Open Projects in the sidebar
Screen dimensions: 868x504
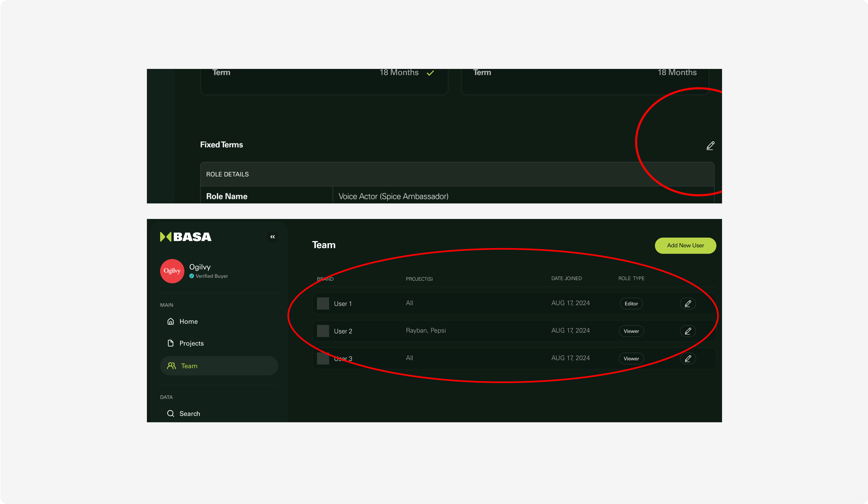191,343
